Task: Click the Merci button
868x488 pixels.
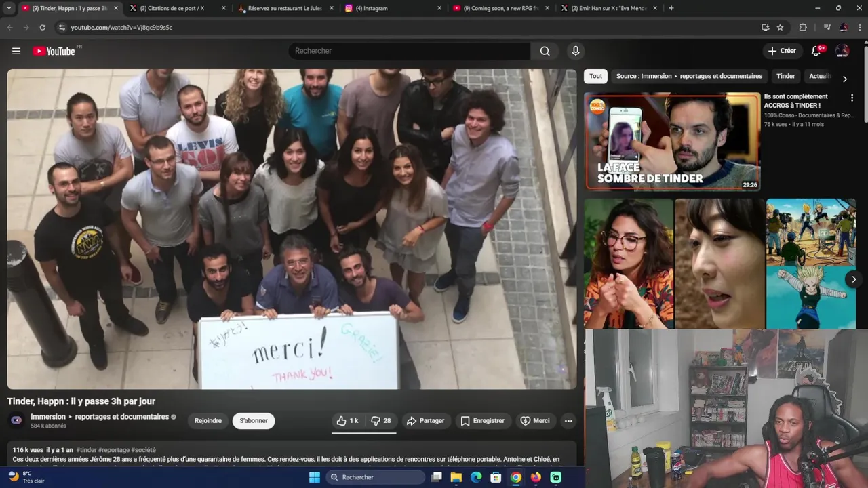Action: coord(535,421)
